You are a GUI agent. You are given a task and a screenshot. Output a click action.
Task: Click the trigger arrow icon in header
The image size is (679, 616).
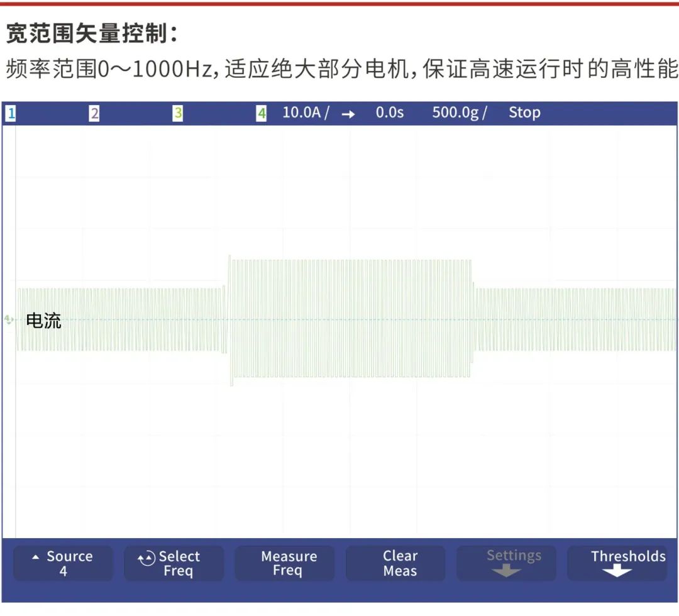[348, 114]
